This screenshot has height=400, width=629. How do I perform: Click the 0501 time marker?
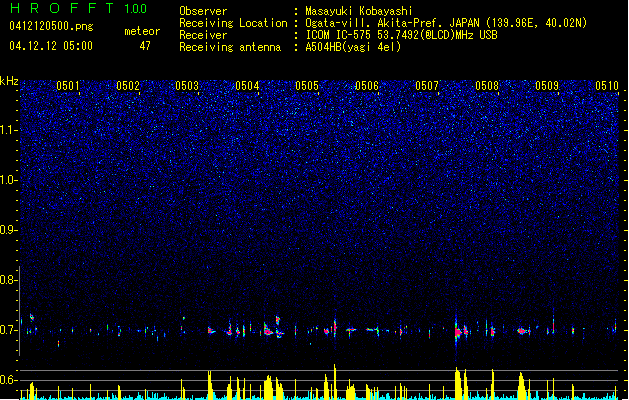click(67, 85)
